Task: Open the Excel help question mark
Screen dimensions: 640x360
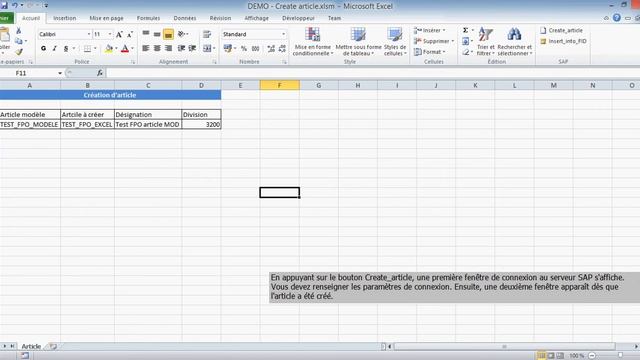Action: (x=617, y=18)
